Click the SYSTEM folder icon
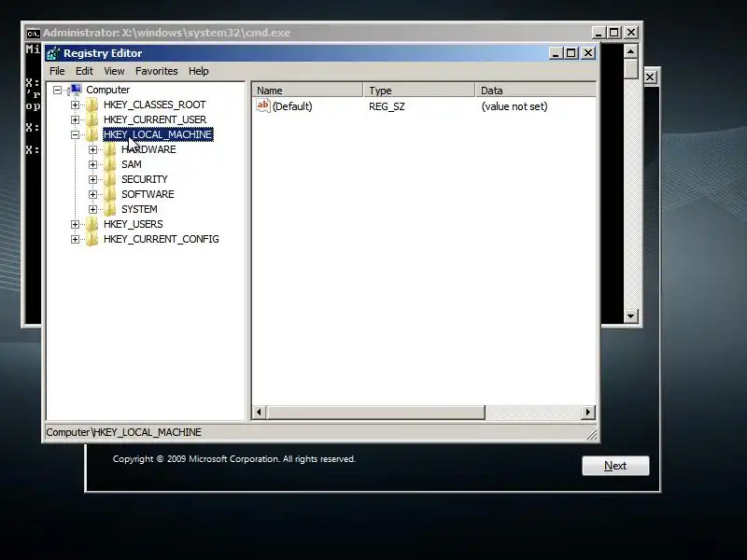This screenshot has width=747, height=560. (109, 209)
